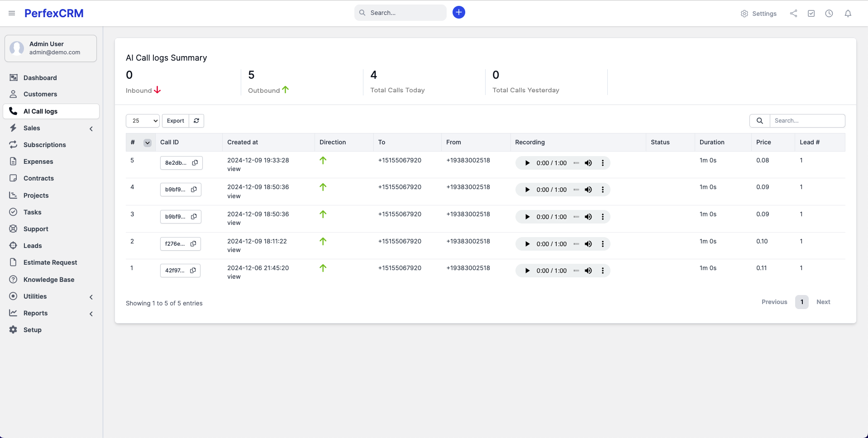Play the recording on the topmost call row
Screen dimensions: 868x438
527,162
